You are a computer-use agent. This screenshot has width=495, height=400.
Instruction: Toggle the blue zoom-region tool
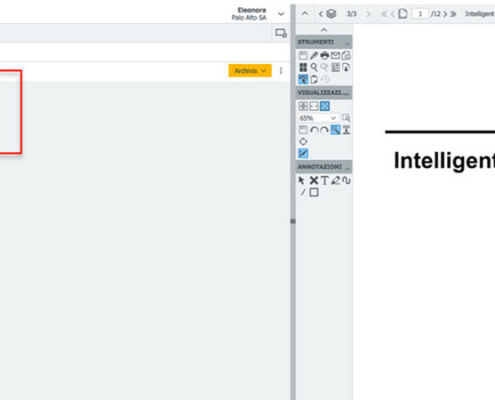click(335, 130)
